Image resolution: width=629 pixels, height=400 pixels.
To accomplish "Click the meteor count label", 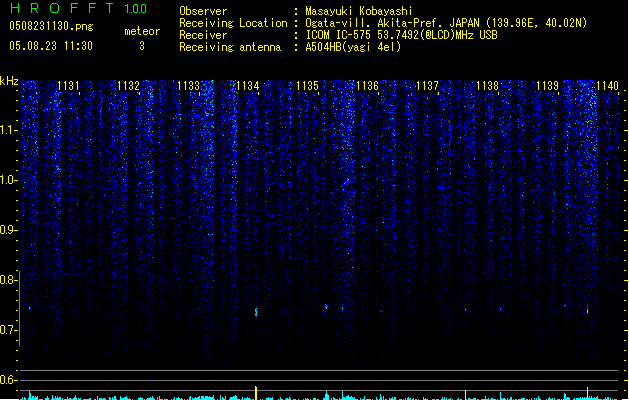I will point(142,31).
